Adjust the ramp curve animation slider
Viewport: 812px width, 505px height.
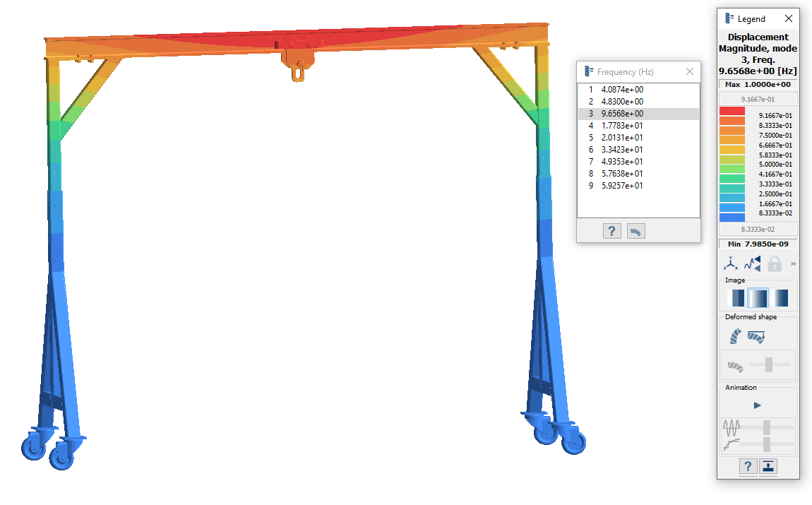pyautogui.click(x=767, y=444)
